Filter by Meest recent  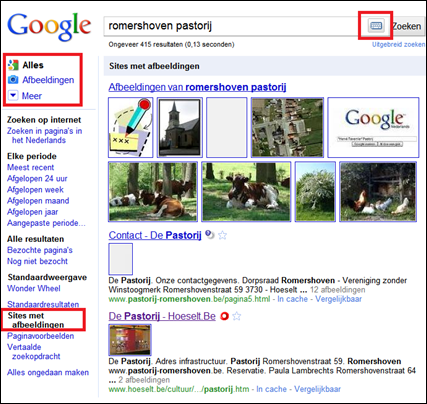[x=30, y=167]
